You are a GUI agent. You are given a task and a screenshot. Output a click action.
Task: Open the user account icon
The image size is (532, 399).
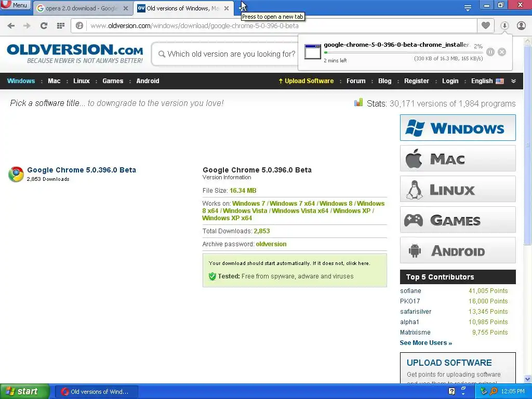[521, 25]
